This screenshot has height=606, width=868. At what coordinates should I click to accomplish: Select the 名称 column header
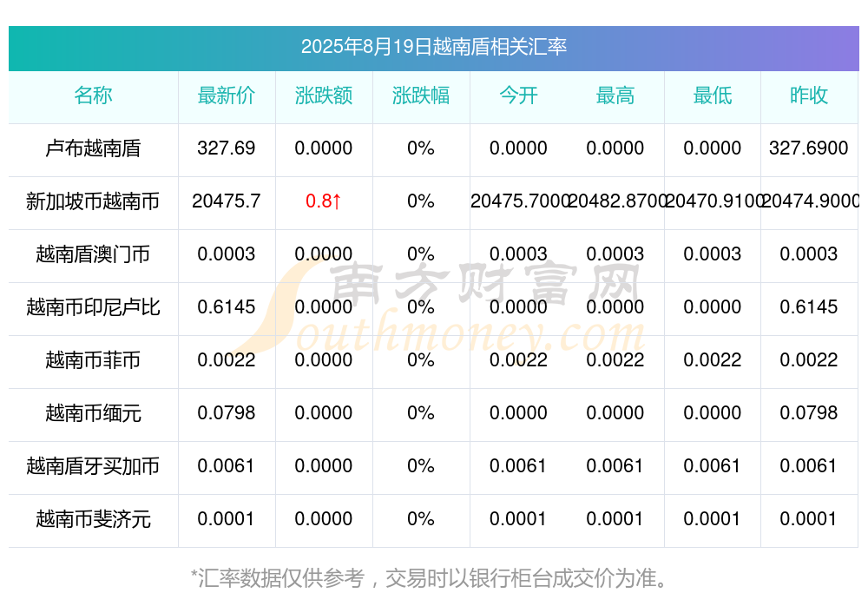(x=93, y=96)
